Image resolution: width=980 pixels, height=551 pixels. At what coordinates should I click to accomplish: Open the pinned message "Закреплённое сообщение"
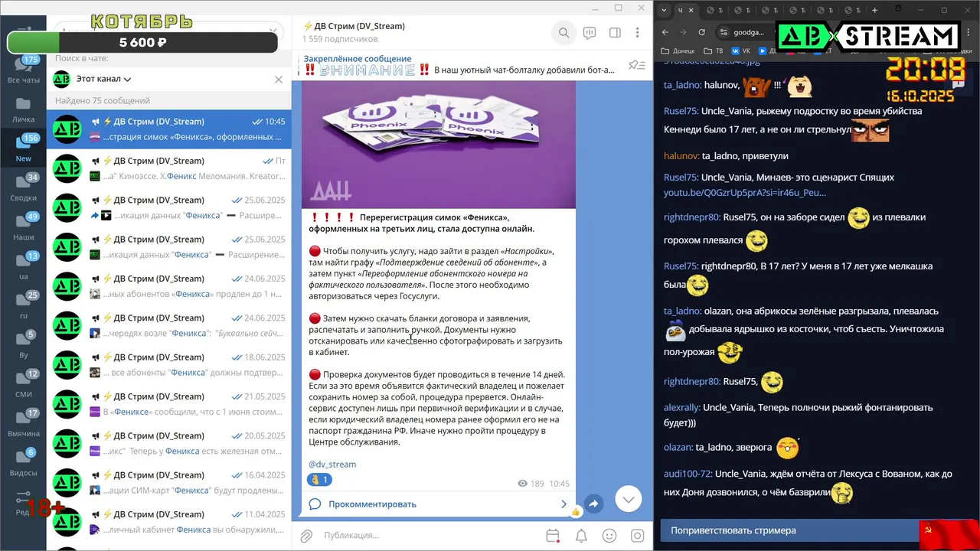[459, 64]
